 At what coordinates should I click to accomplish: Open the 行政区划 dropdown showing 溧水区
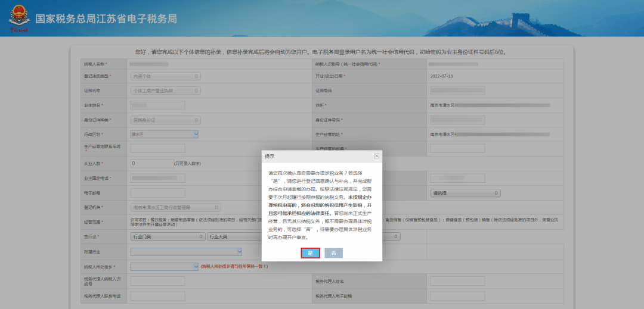[165, 134]
